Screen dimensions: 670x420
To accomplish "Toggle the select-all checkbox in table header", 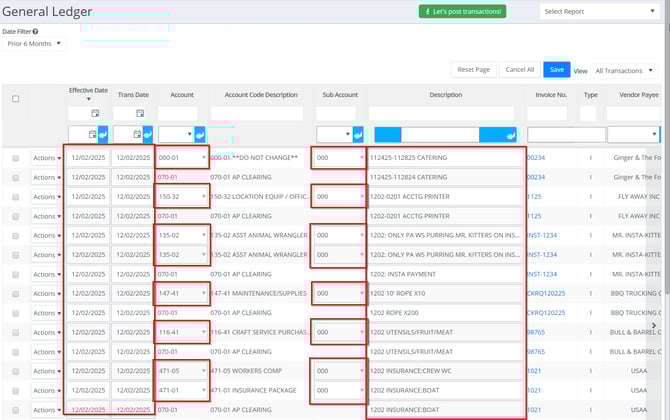I will pos(15,99).
